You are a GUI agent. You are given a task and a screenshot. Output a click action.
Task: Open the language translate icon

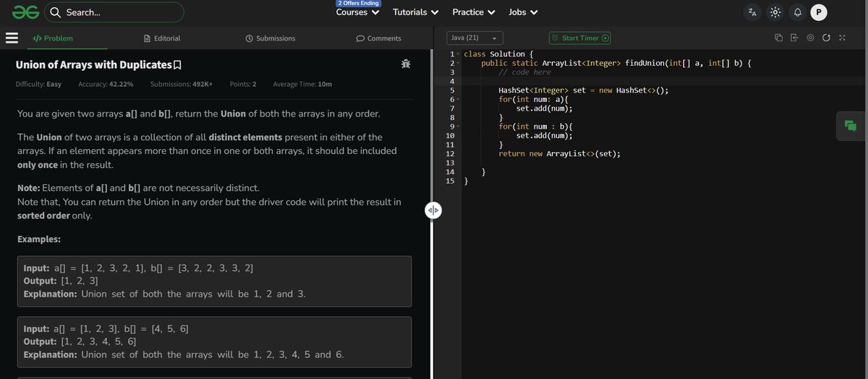tap(753, 12)
